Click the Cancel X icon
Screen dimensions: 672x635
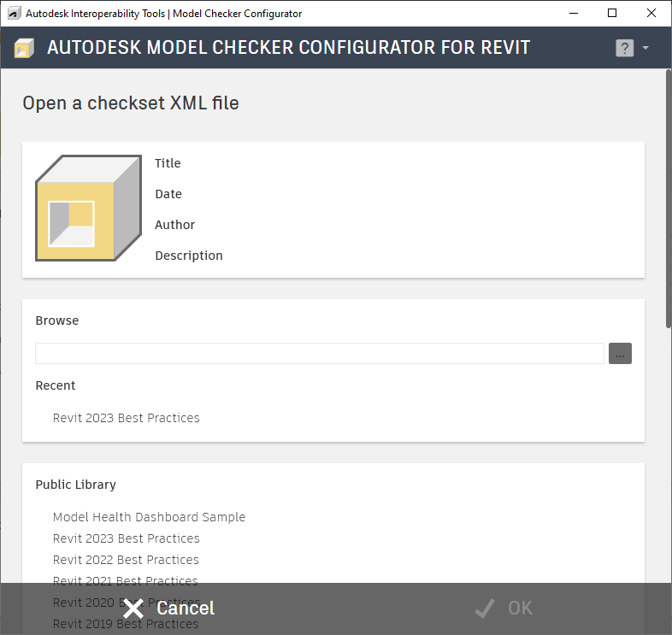133,609
